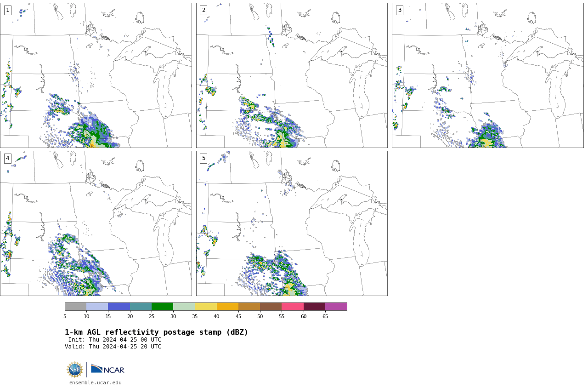Click the colorbar tick label 50
The width and height of the screenshot is (588, 388).
260,316
